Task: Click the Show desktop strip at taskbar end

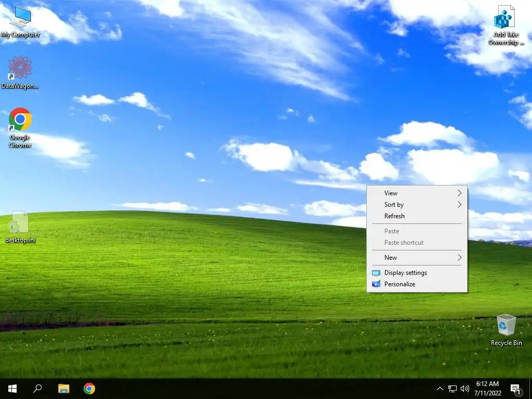Action: (530, 389)
